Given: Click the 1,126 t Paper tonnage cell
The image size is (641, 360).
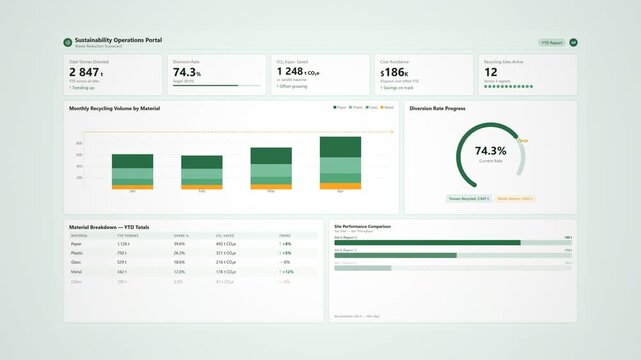Looking at the screenshot, I should pyautogui.click(x=123, y=244).
